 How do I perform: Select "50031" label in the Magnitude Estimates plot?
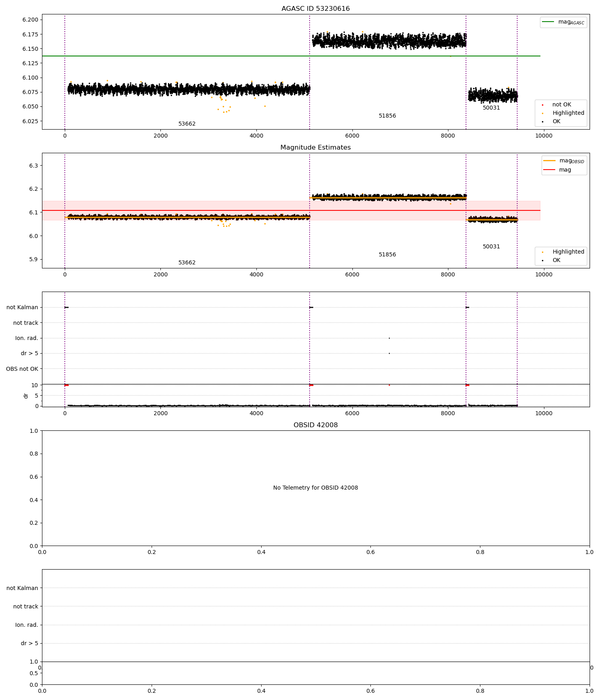pyautogui.click(x=491, y=247)
